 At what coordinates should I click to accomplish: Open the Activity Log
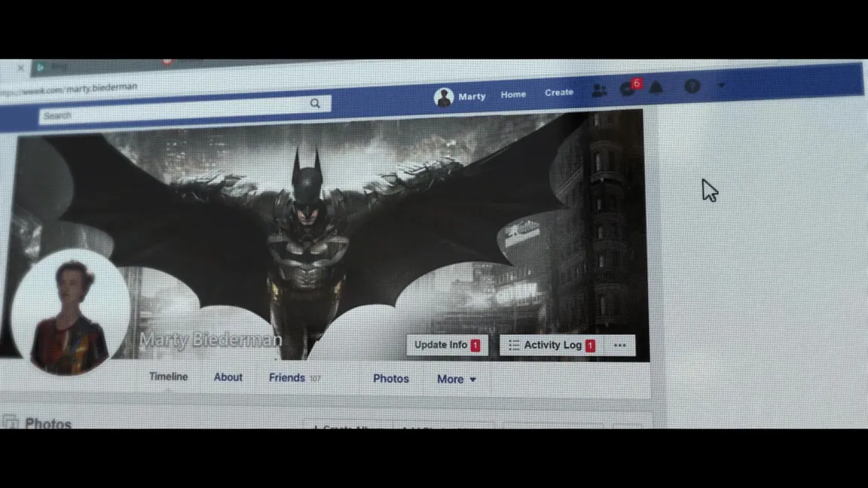pos(552,345)
